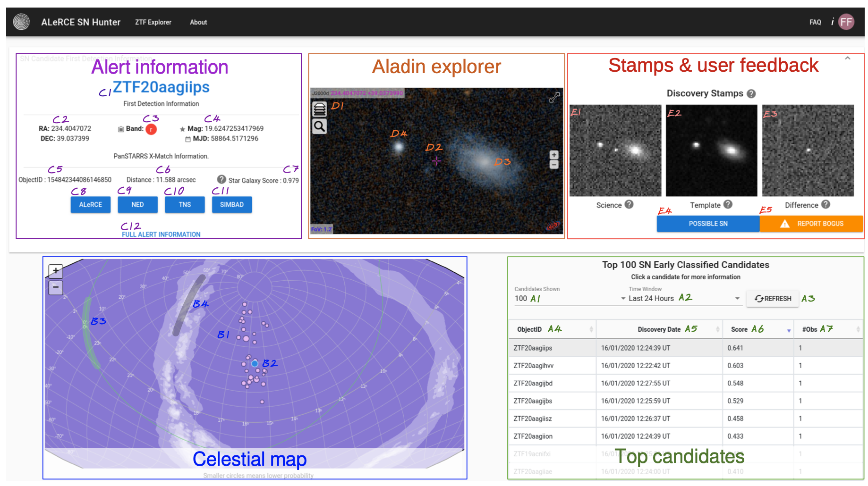Click the Difference stamp image
The height and width of the screenshot is (486, 868).
click(x=808, y=151)
